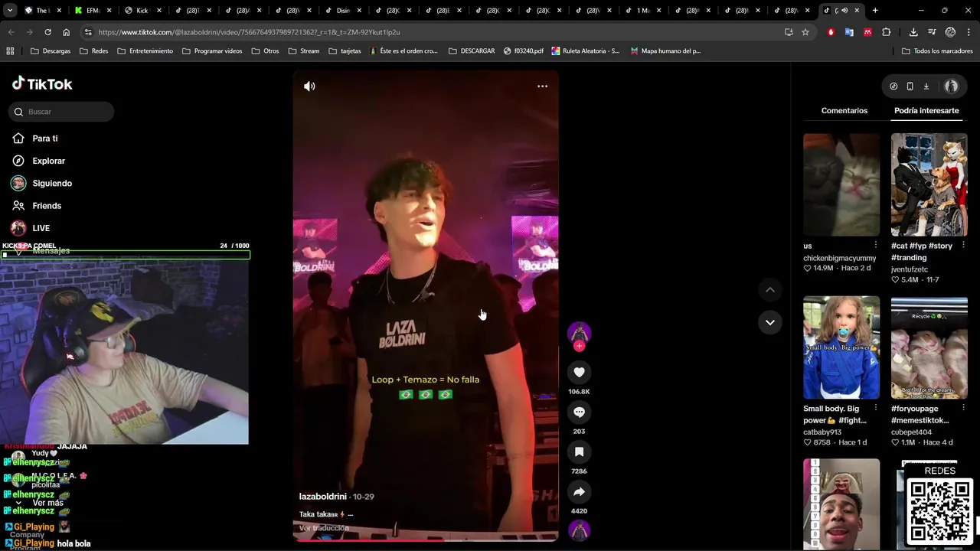Go to the previous video arrow
The image size is (980, 551).
[770, 290]
